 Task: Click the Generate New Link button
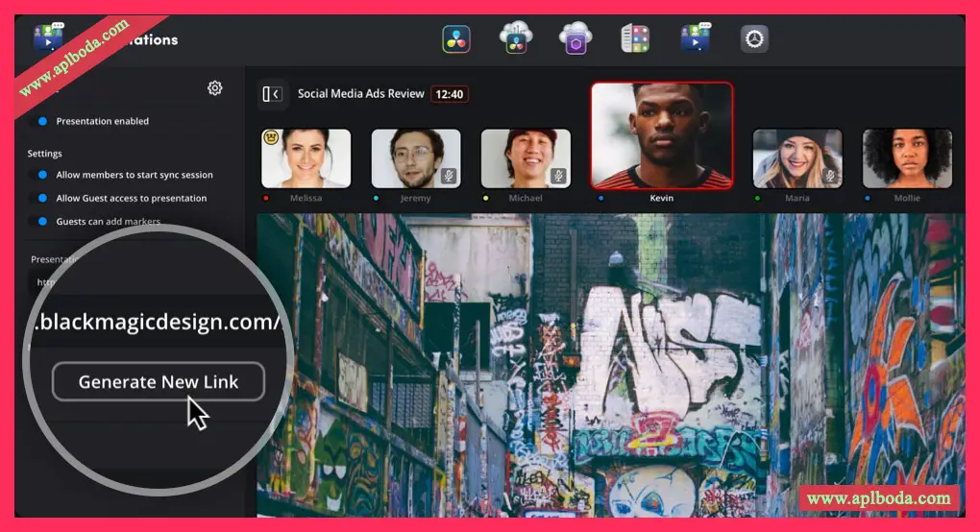(159, 381)
